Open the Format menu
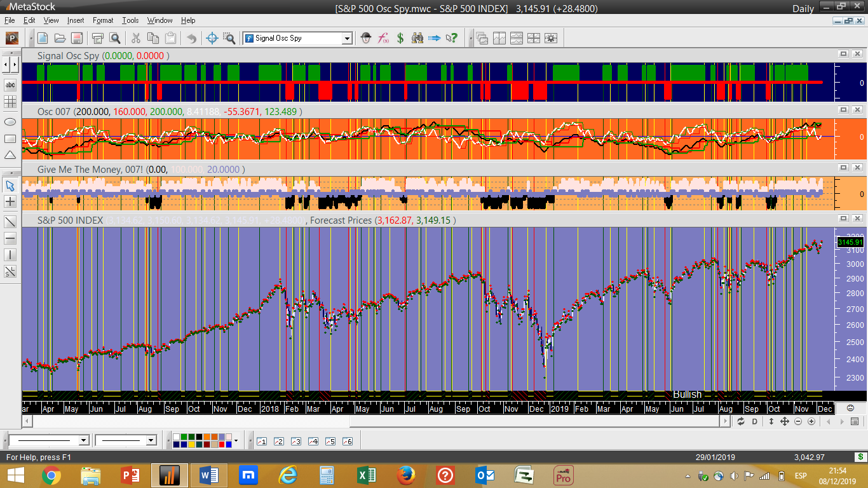 coord(103,20)
